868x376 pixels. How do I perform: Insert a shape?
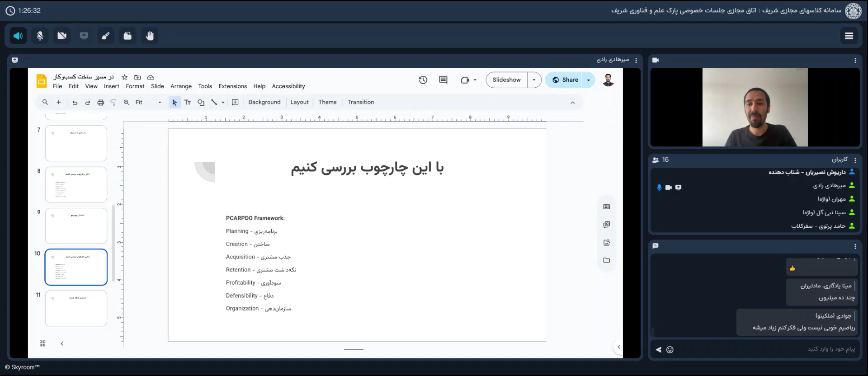pyautogui.click(x=201, y=103)
